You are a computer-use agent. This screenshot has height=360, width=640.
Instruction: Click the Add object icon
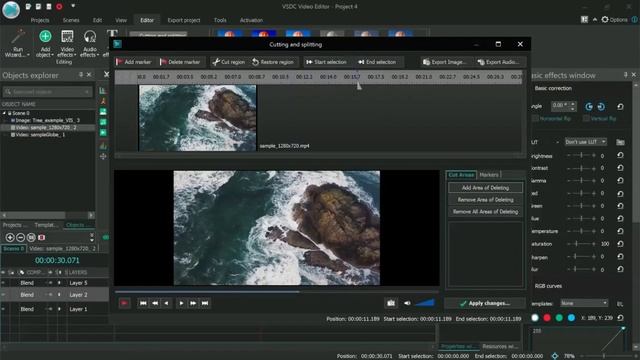pyautogui.click(x=45, y=36)
